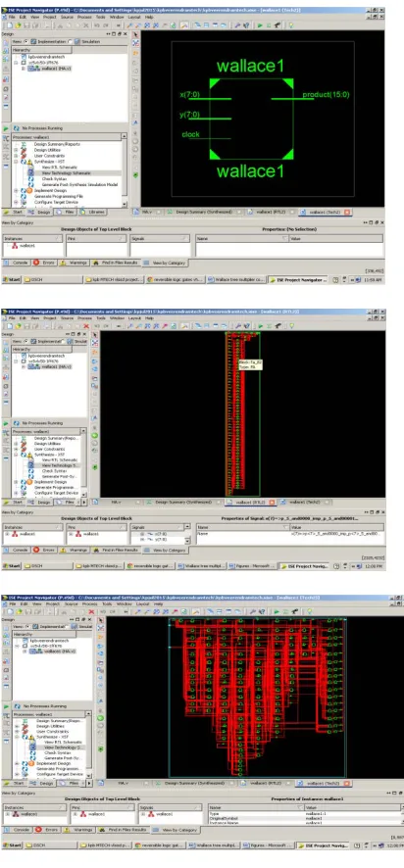
Task: Switch to Libraries tab in symbol-view window
Action: (92, 212)
